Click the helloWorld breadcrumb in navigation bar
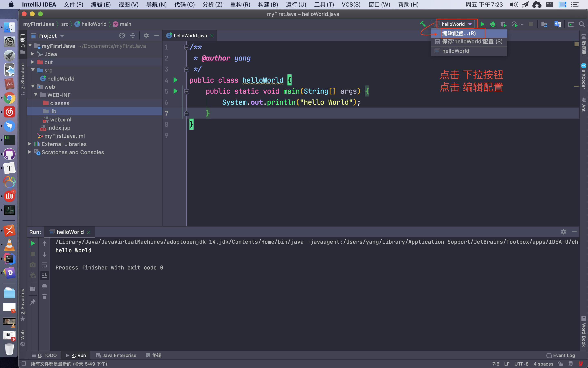This screenshot has width=588, height=368. [91, 24]
